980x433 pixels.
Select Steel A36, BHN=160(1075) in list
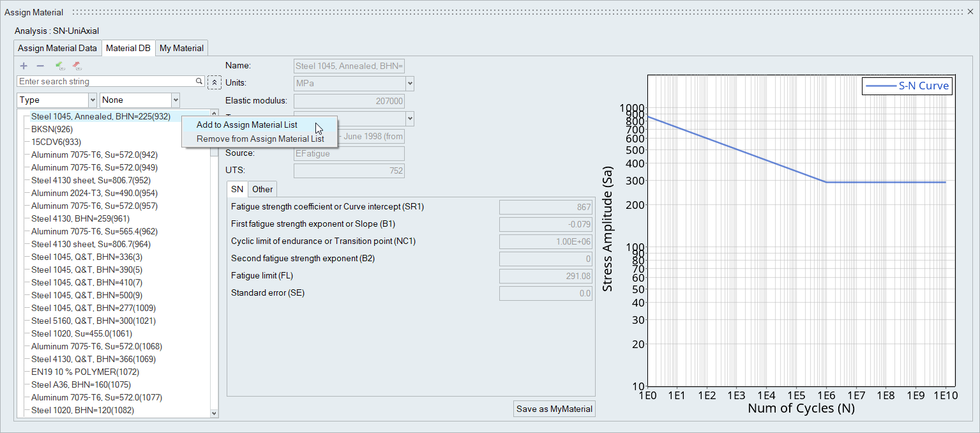click(x=80, y=384)
